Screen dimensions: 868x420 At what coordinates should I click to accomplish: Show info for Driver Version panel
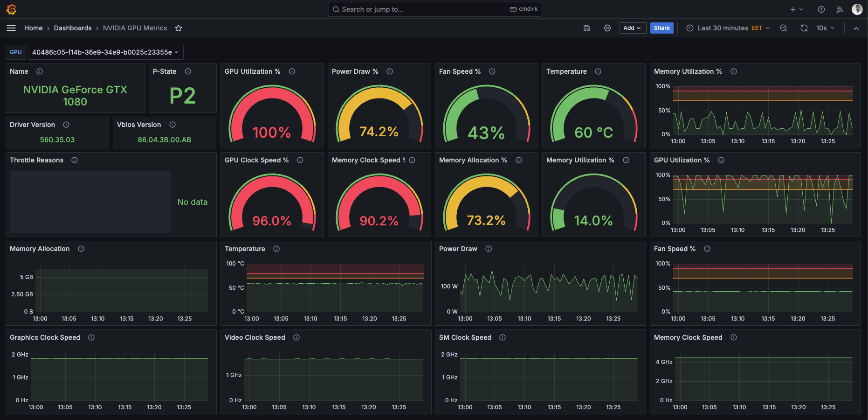click(66, 125)
